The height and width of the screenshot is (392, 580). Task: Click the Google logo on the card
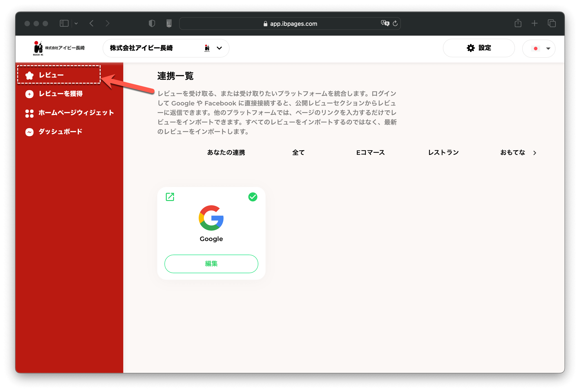(x=211, y=218)
